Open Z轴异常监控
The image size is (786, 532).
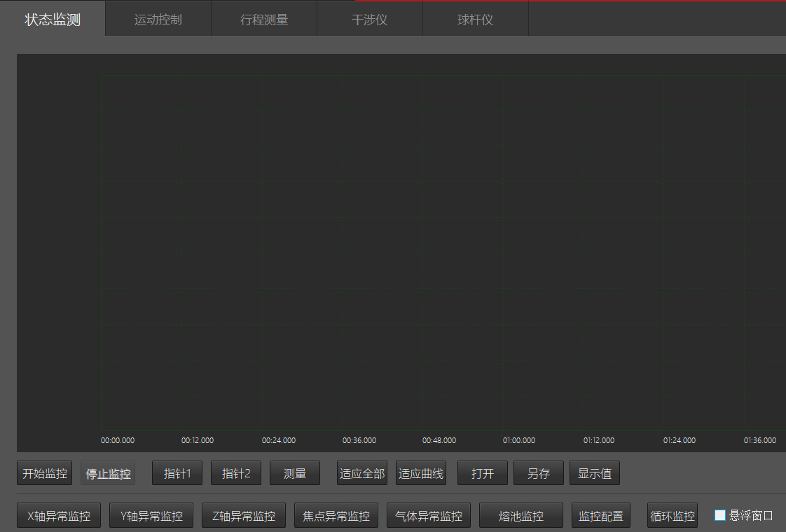click(x=244, y=515)
